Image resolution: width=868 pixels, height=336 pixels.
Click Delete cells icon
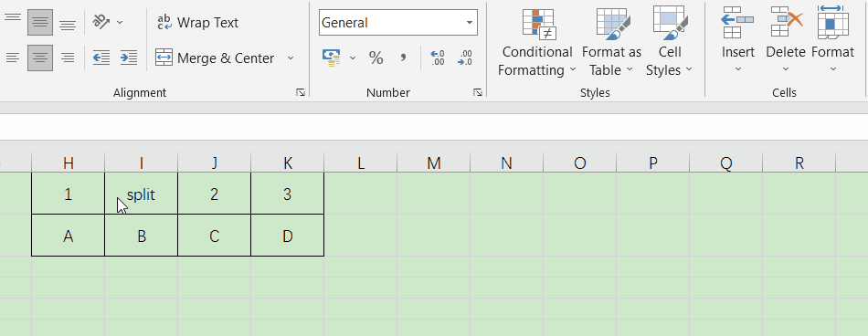pyautogui.click(x=786, y=23)
